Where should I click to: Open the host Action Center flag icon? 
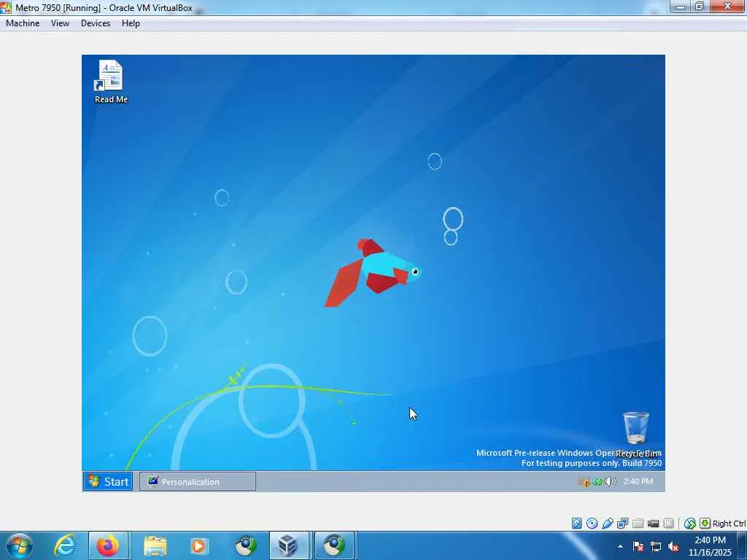coord(638,546)
